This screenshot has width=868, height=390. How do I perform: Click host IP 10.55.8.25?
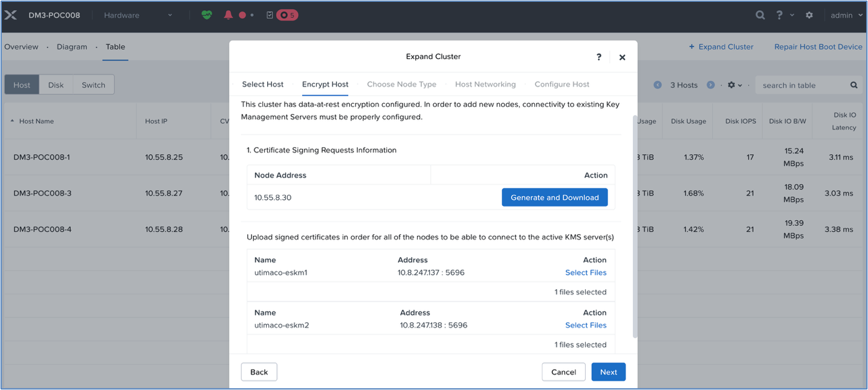[164, 157]
